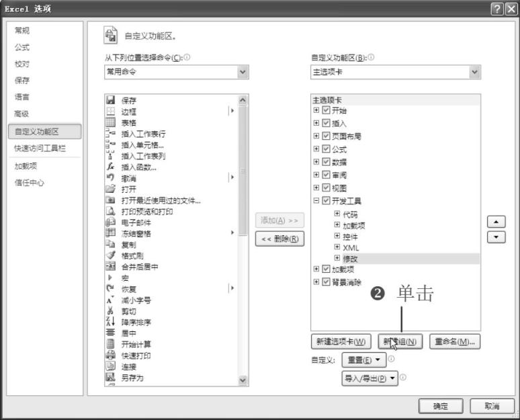520x420 pixels.
Task: Confirm with the OK (确定) button
Action: [441, 406]
